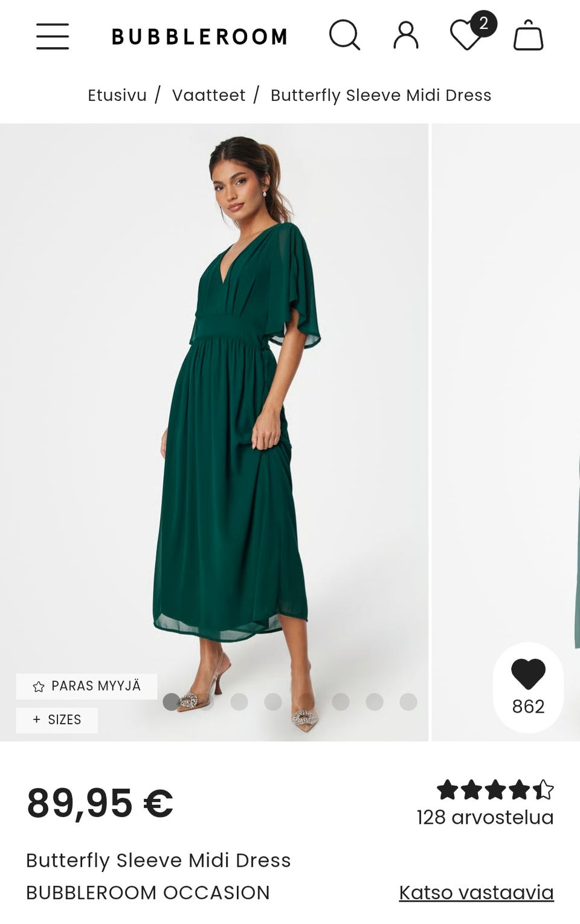580x924 pixels.
Task: Tap the Paras myyjä badge
Action: coord(86,686)
